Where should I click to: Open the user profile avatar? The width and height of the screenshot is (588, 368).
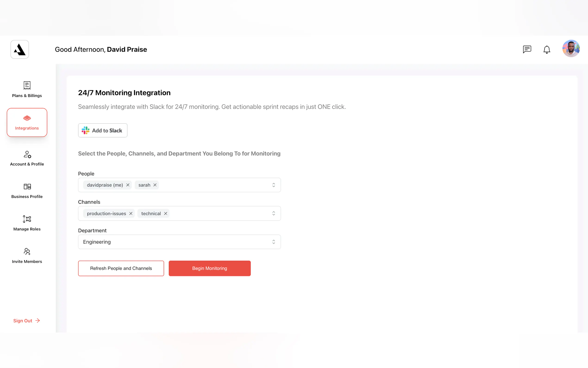[x=571, y=48]
